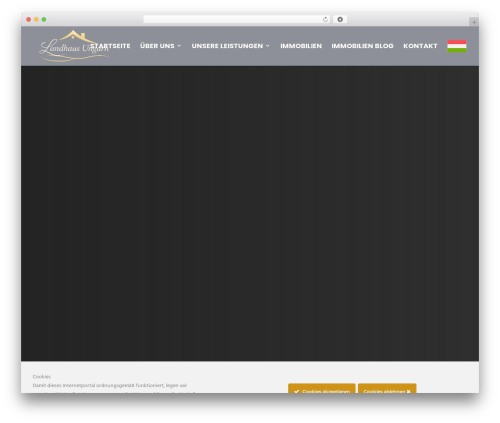Image resolution: width=500 pixels, height=423 pixels.
Task: Navigate to the KONTAKT page
Action: [x=420, y=46]
